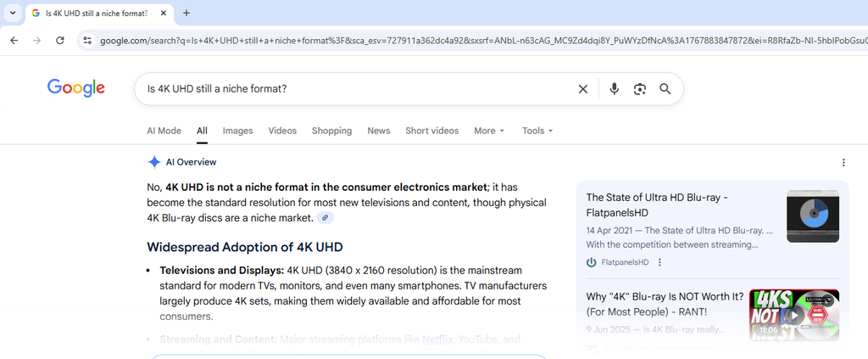Image resolution: width=868 pixels, height=359 pixels.
Task: Start voice search with microphone
Action: [x=614, y=88]
